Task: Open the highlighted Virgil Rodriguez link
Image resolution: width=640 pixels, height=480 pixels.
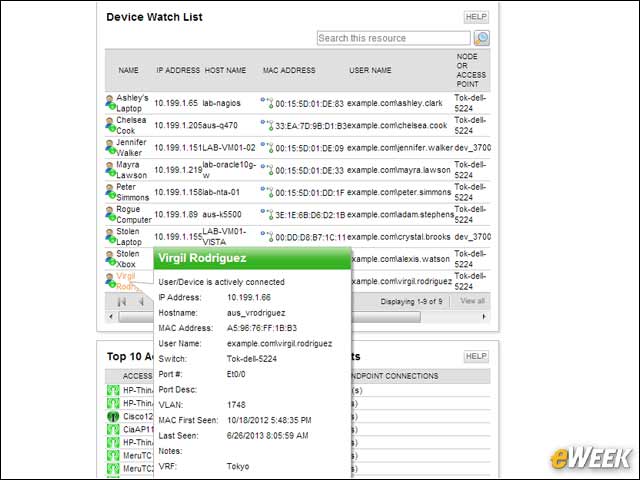Action: coord(126,281)
